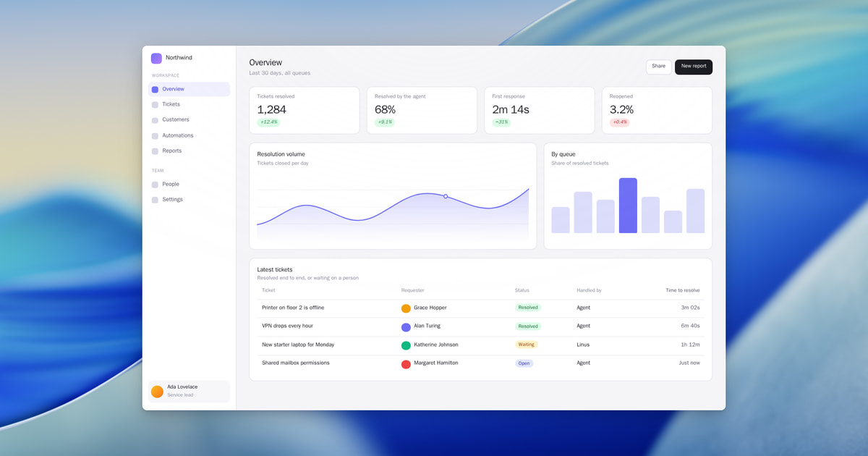
Task: Open Ada Lovelace profile card
Action: 189,392
